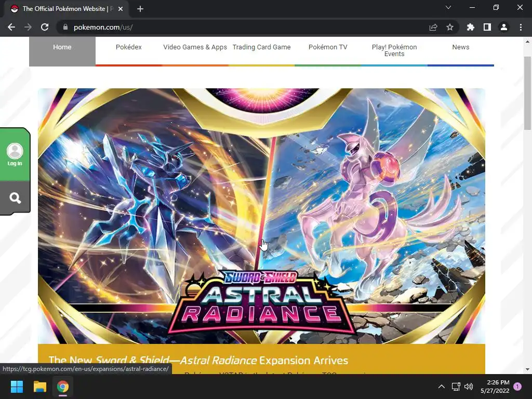
Task: Expand the tab search chevron
Action: pyautogui.click(x=448, y=7)
